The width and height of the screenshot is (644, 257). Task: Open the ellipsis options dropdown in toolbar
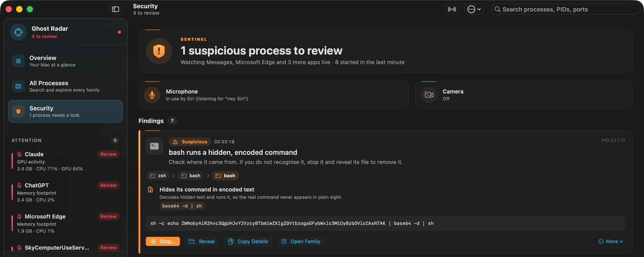pyautogui.click(x=474, y=9)
